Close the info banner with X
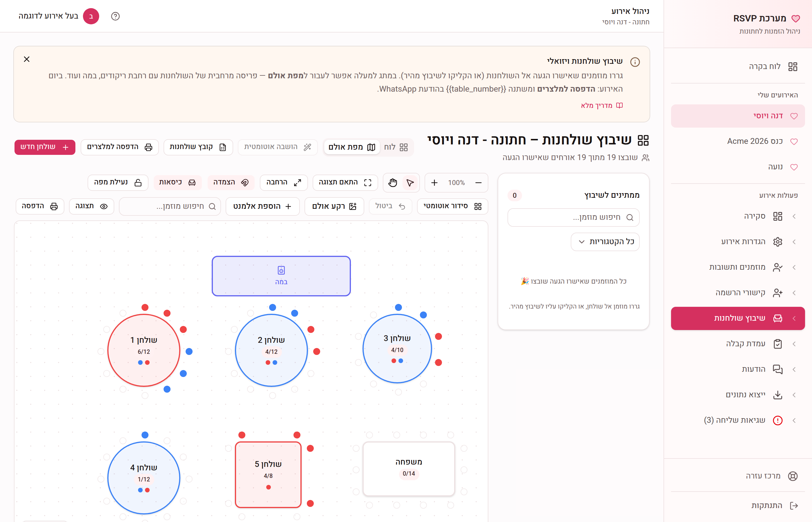812x522 pixels. pyautogui.click(x=27, y=59)
